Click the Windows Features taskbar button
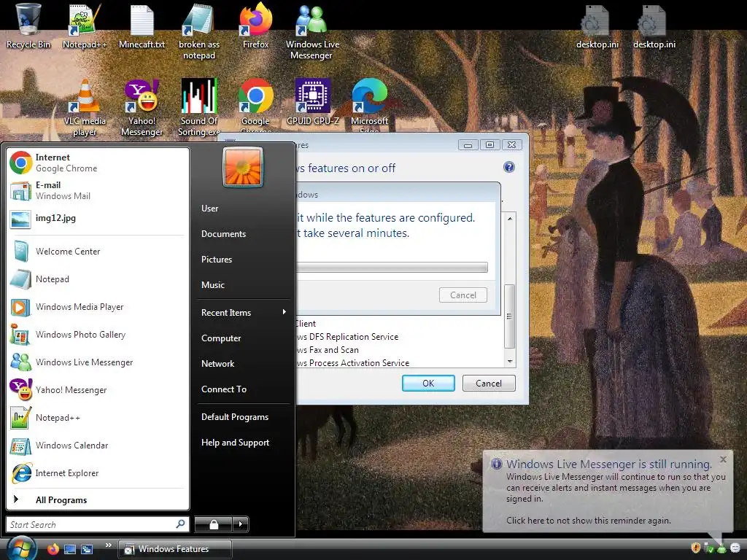Screen dimensions: 747x560 click(x=175, y=549)
